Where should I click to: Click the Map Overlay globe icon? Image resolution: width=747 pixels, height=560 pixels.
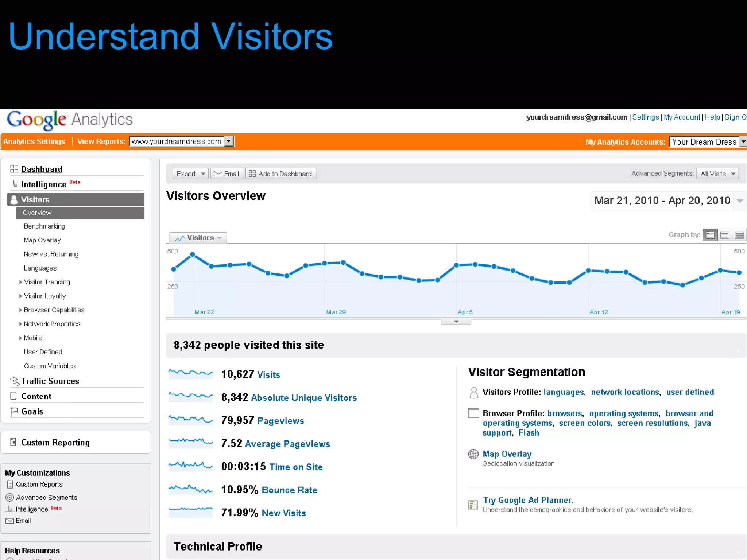tap(473, 454)
